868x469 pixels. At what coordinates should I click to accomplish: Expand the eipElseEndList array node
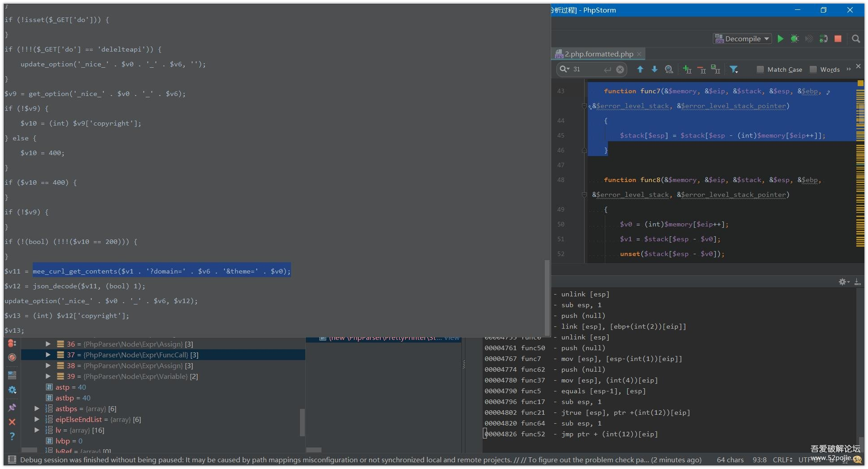(37, 419)
